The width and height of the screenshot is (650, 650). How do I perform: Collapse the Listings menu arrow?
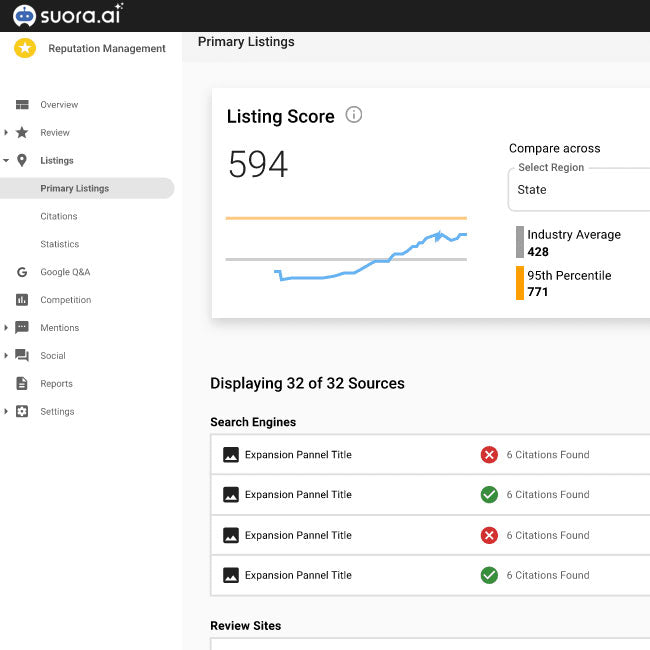(7, 161)
